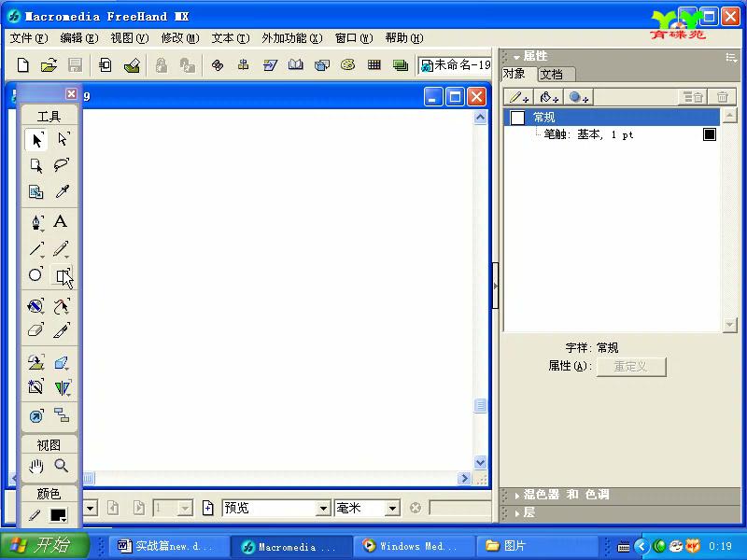Screen dimensions: 747x560
Task: Add a new page with the page icon
Action: tap(207, 508)
